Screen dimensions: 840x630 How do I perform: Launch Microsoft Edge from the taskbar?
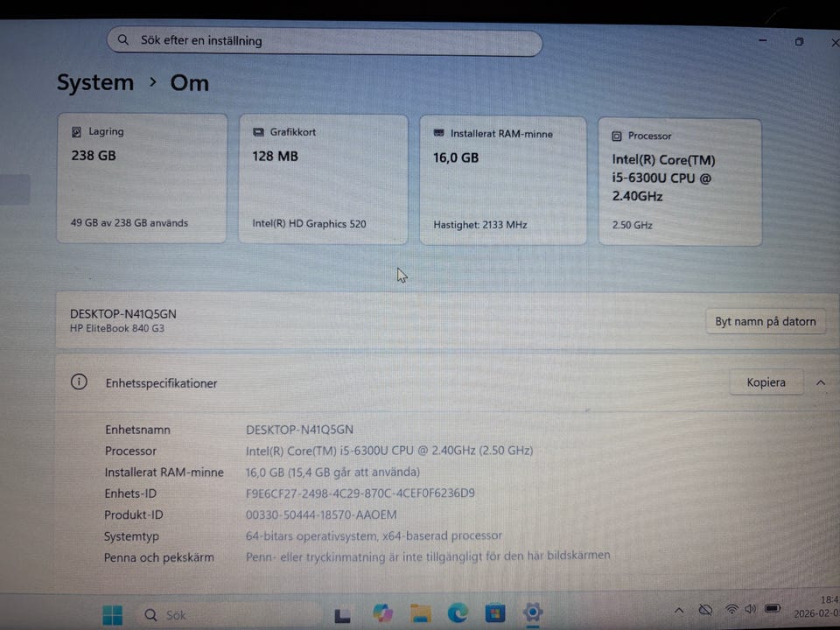click(458, 612)
